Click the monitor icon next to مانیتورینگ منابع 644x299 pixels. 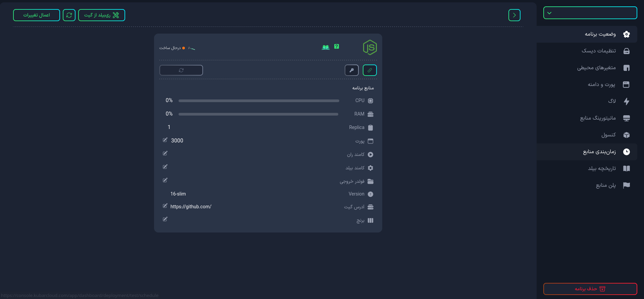[x=626, y=118]
